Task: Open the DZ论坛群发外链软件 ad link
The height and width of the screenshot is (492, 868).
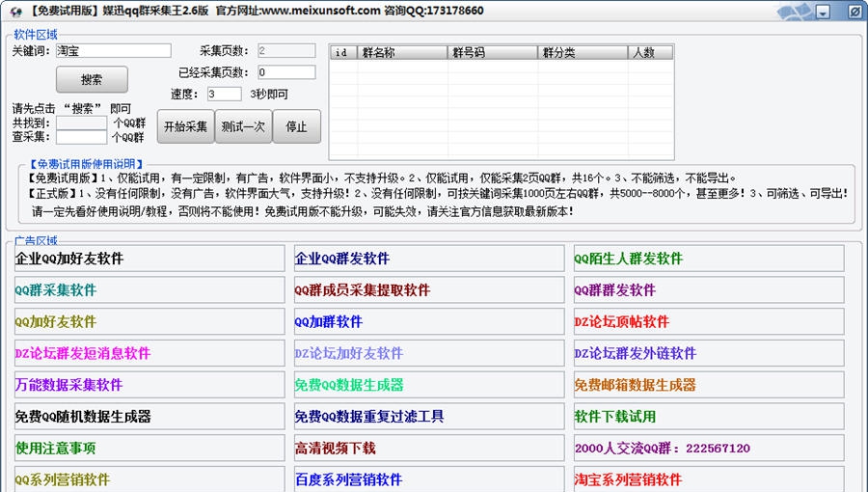Action: (709, 353)
